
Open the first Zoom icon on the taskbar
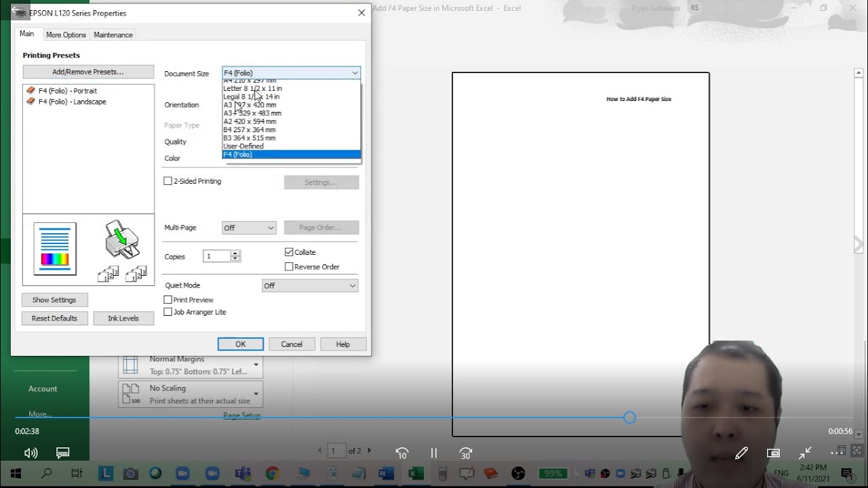184,473
